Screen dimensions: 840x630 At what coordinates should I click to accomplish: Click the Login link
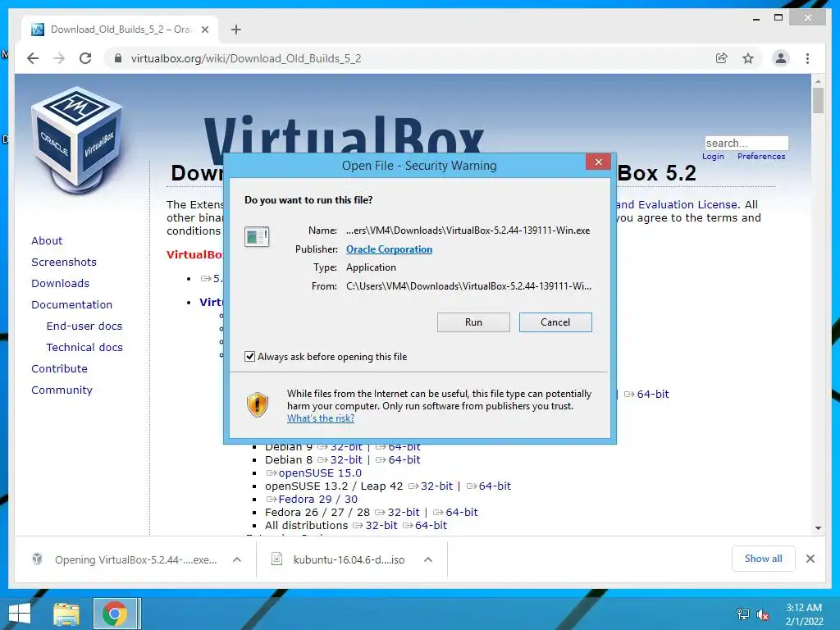pos(713,157)
